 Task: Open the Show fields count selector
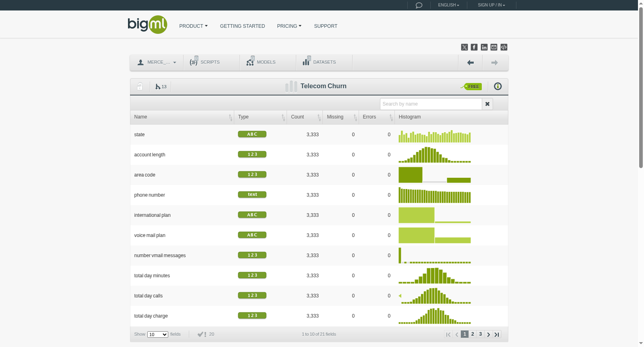(x=157, y=335)
